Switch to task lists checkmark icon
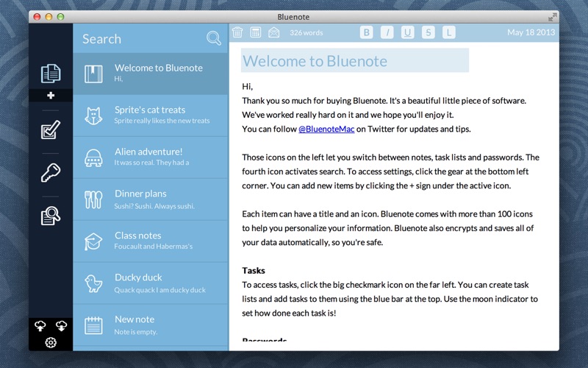The width and height of the screenshot is (588, 368). tap(51, 130)
